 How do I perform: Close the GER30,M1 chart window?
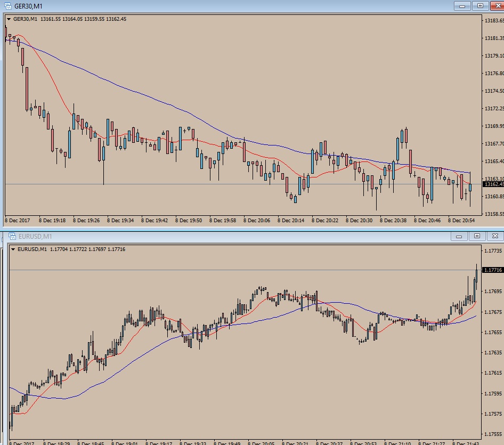click(x=497, y=6)
